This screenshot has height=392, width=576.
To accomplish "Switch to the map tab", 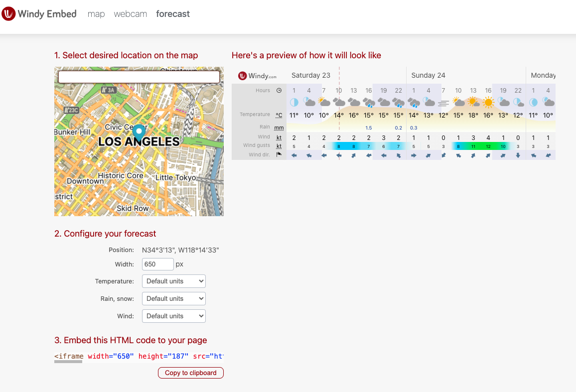I will pos(96,14).
